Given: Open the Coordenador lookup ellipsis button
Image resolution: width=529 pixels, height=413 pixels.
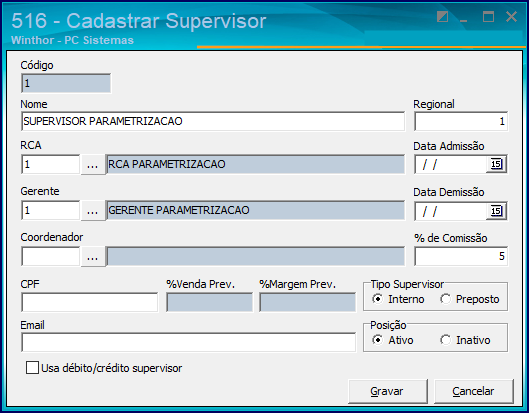Looking at the screenshot, I should click(x=92, y=257).
